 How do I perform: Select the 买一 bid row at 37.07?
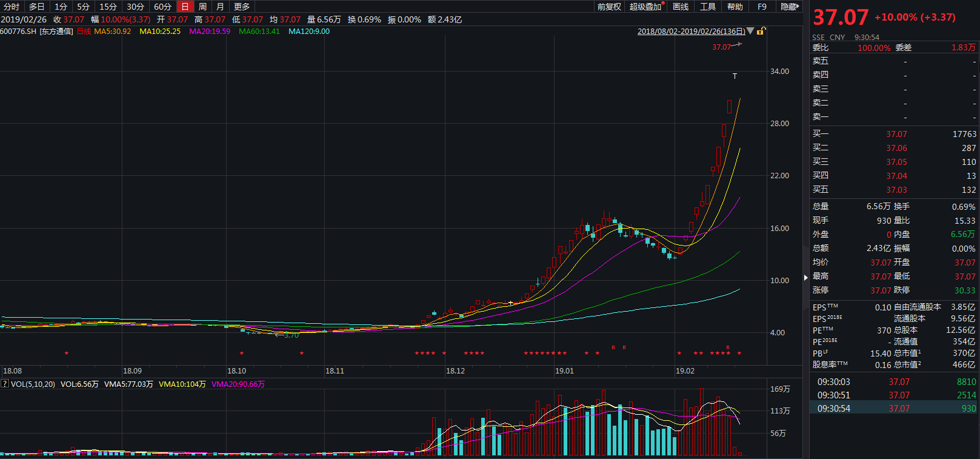coord(894,134)
